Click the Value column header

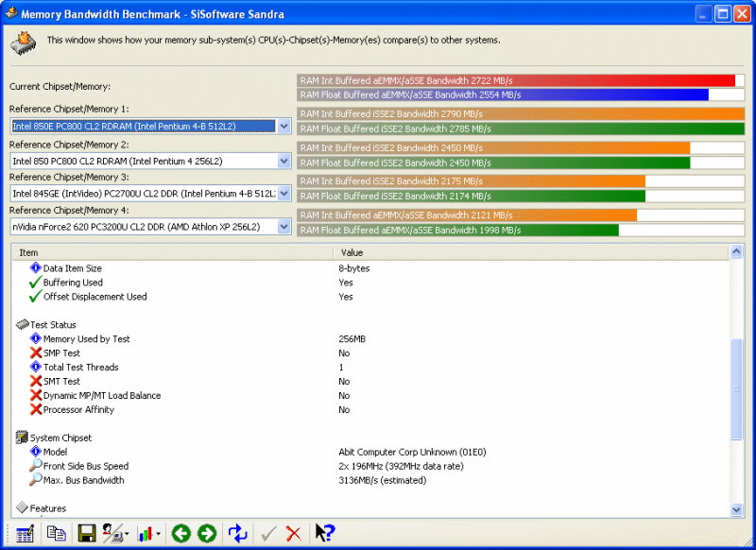[531, 252]
